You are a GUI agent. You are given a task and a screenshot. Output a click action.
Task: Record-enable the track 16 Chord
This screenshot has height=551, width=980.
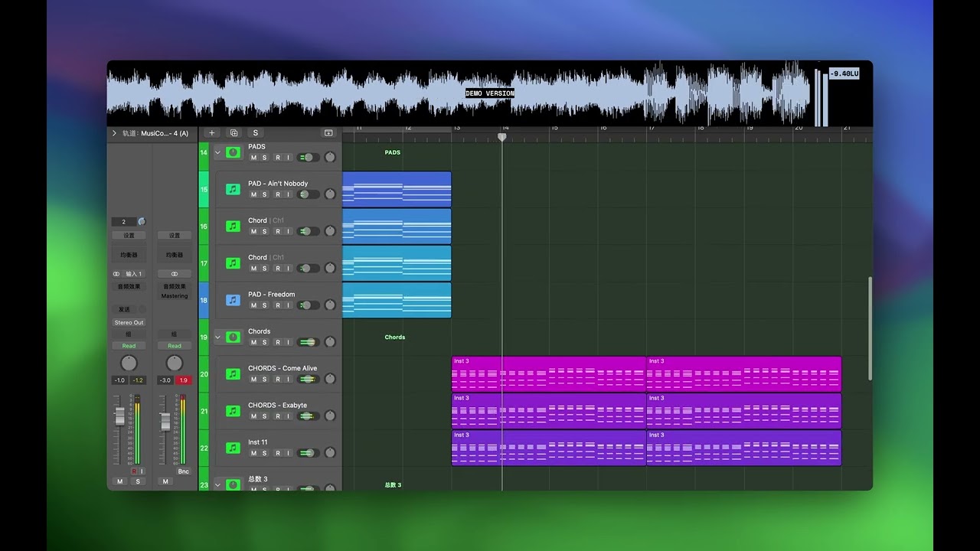point(277,231)
